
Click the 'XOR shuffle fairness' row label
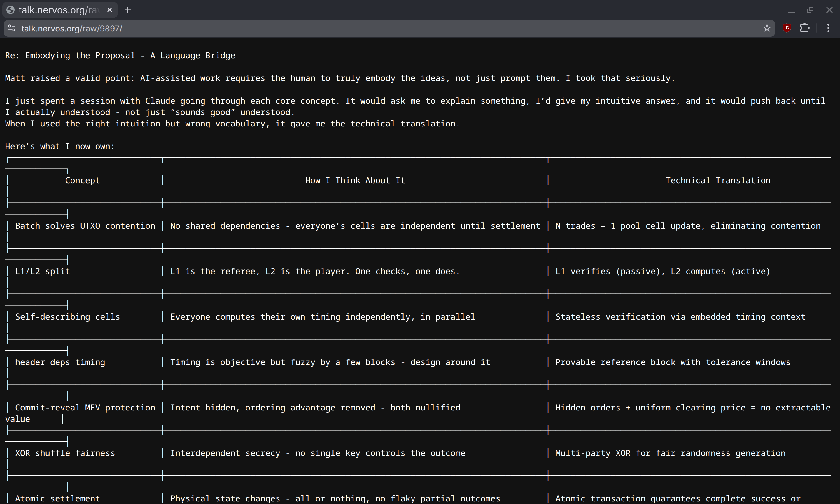[x=65, y=453]
